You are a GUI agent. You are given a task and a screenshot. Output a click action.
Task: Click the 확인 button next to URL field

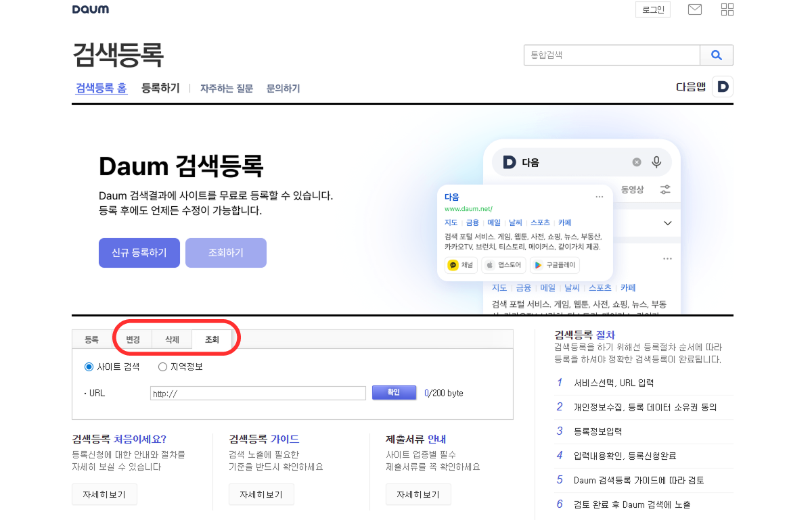point(394,393)
